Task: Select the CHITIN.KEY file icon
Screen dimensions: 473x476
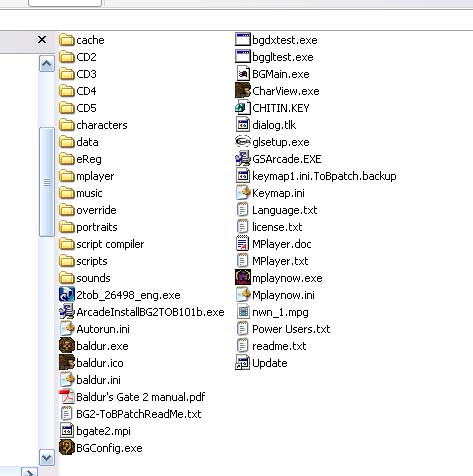Action: click(243, 108)
